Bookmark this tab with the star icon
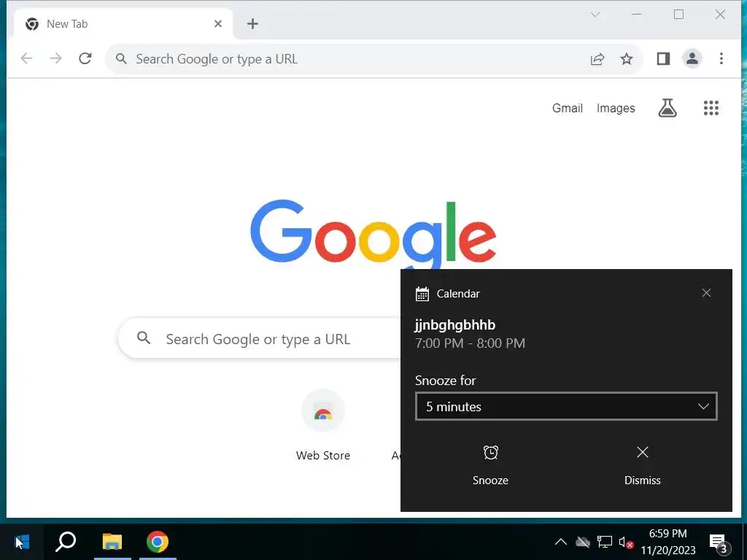The height and width of the screenshot is (560, 747). coord(627,58)
